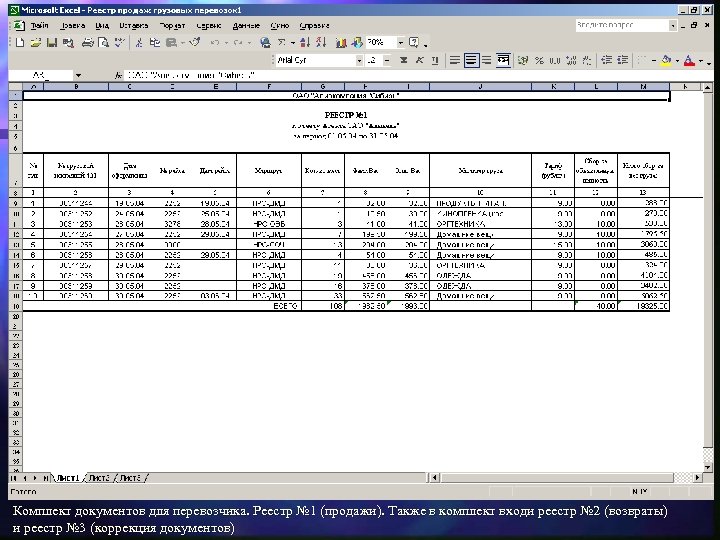Image resolution: width=720 pixels, height=540 pixels.
Task: Open Print Preview from the toolbar
Action: tap(104, 43)
